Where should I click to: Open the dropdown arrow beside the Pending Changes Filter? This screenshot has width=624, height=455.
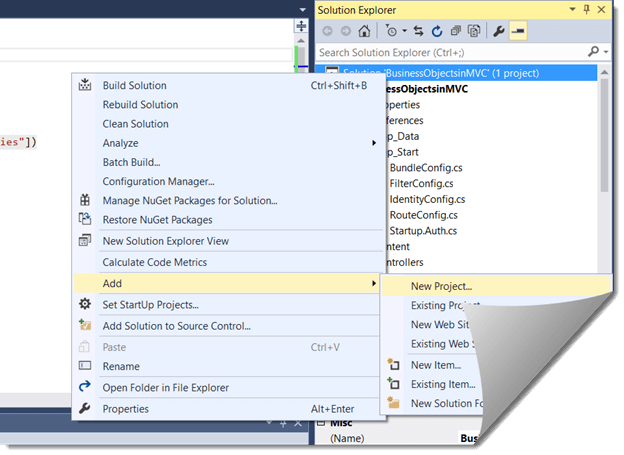pos(404,31)
